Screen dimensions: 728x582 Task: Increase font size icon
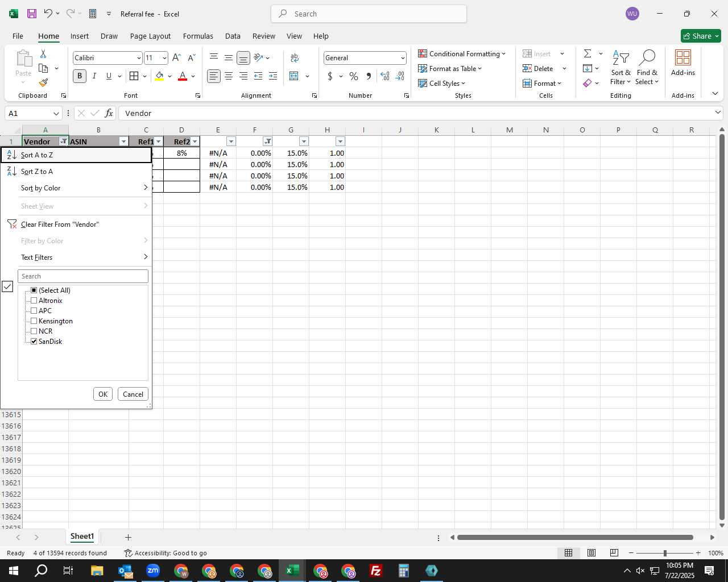tap(176, 57)
